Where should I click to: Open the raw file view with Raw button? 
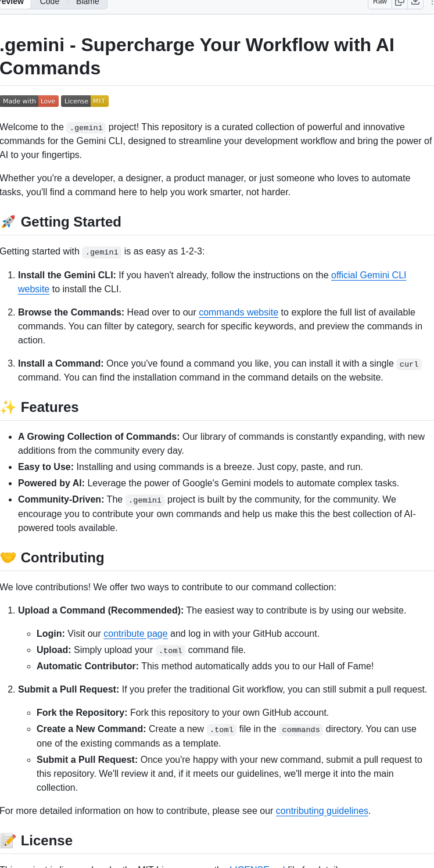[x=379, y=2]
